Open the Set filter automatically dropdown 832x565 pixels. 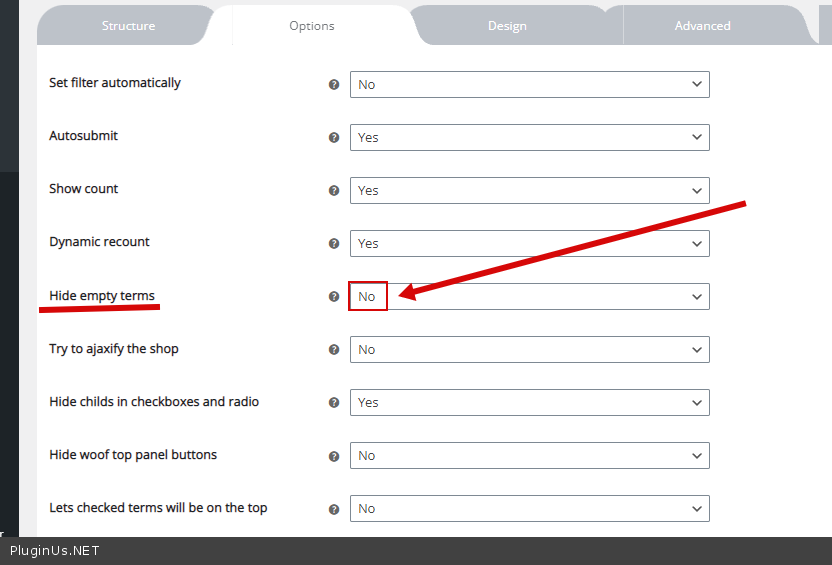tap(529, 85)
